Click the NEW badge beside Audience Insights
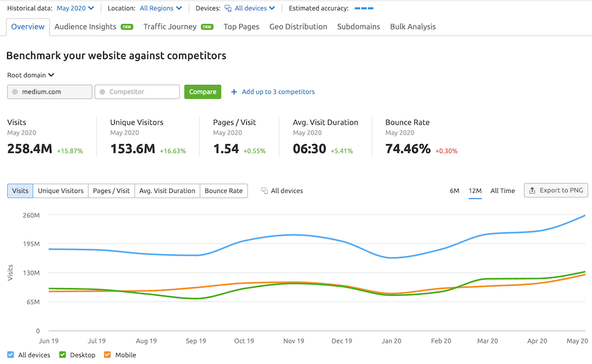 click(x=127, y=26)
